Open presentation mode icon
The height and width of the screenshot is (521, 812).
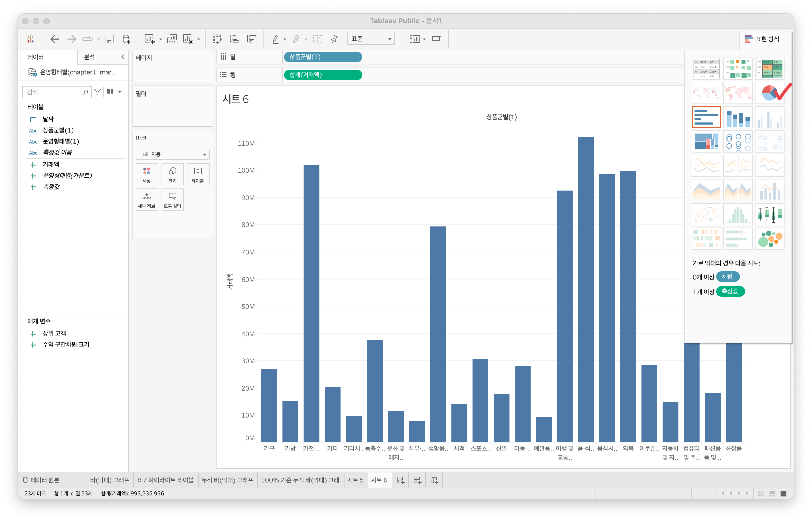pyautogui.click(x=436, y=39)
